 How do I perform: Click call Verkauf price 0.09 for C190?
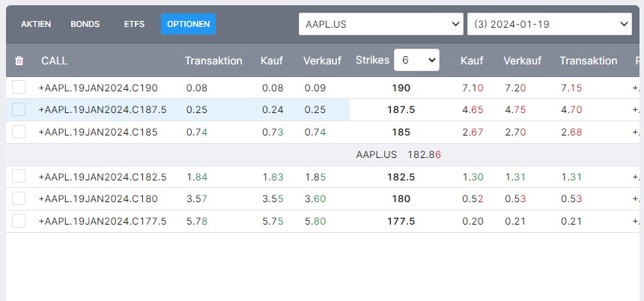pos(315,88)
